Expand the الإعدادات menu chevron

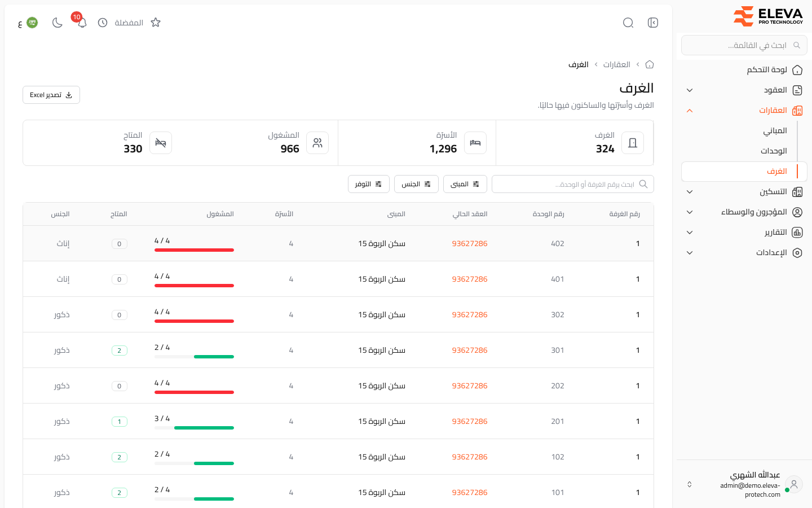tap(690, 253)
